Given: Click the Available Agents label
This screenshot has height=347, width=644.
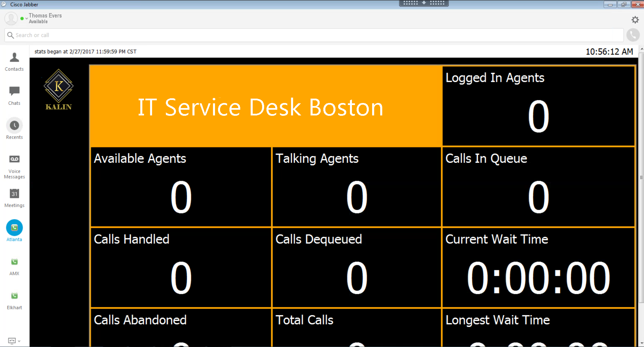Looking at the screenshot, I should [x=140, y=159].
